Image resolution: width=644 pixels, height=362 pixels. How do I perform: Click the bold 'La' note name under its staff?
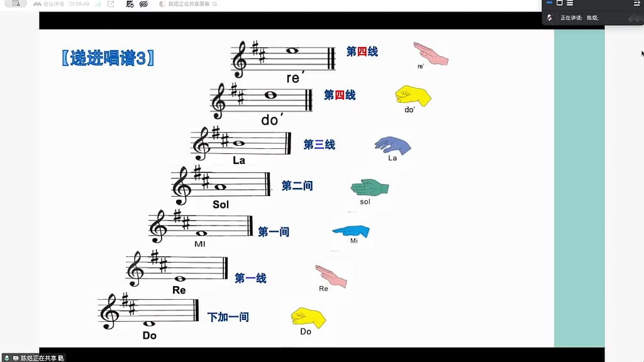(238, 160)
